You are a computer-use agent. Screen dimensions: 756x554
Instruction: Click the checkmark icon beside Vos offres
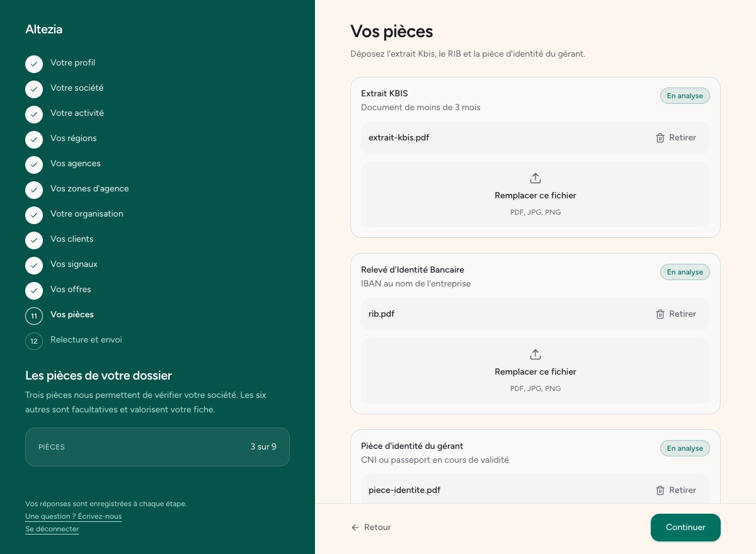(x=34, y=291)
